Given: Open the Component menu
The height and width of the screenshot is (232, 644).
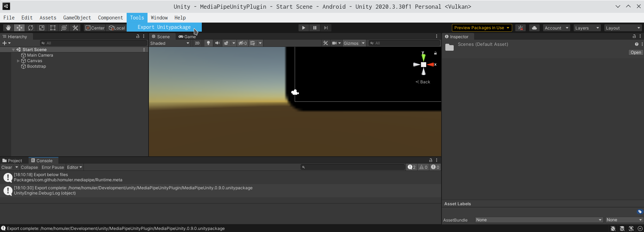Looking at the screenshot, I should (110, 18).
